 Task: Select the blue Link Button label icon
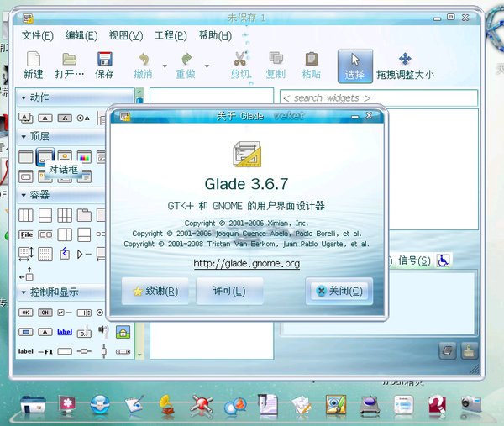(65, 332)
